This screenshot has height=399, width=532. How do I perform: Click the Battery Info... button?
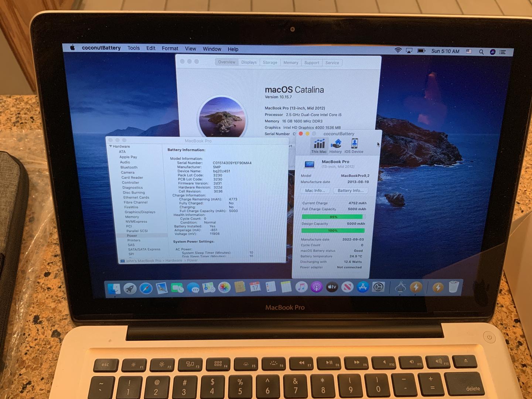(x=350, y=191)
